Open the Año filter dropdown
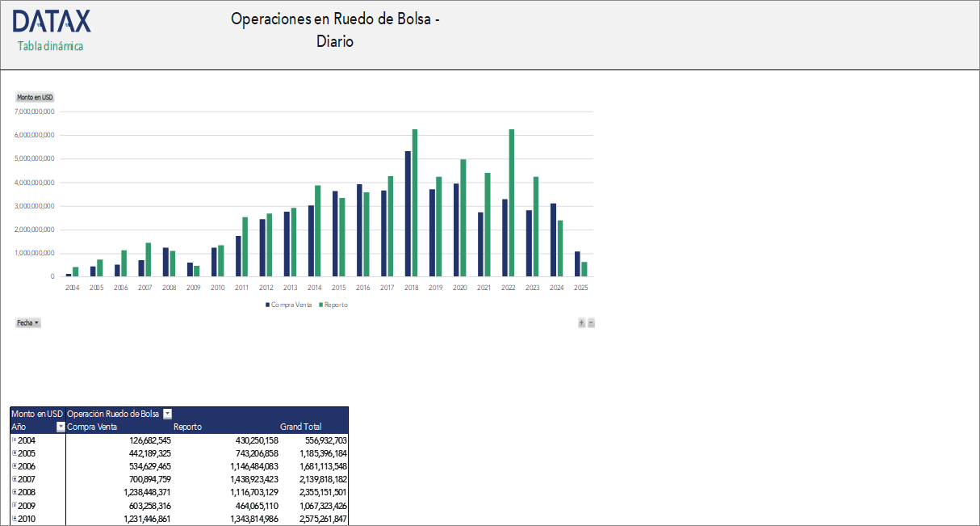 pyautogui.click(x=59, y=427)
